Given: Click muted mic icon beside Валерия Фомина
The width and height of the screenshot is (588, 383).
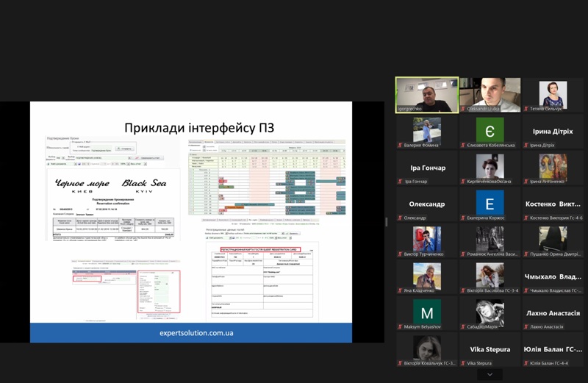Looking at the screenshot, I should click(401, 145).
